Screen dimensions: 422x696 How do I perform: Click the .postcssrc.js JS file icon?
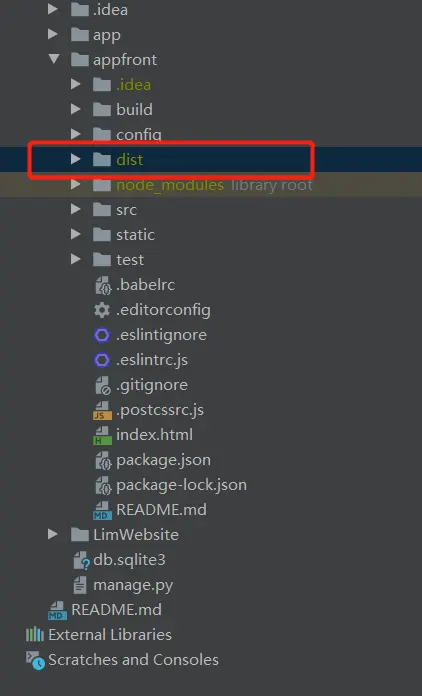103,410
